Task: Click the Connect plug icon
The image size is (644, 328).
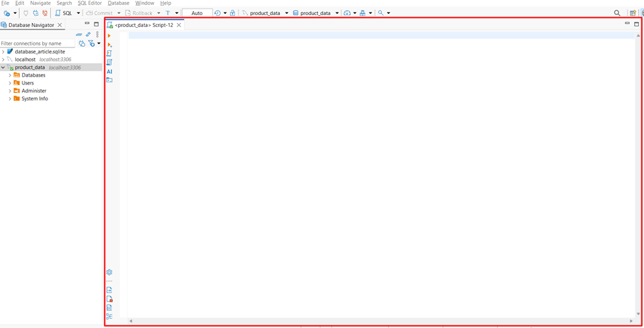Action: pyautogui.click(x=26, y=13)
